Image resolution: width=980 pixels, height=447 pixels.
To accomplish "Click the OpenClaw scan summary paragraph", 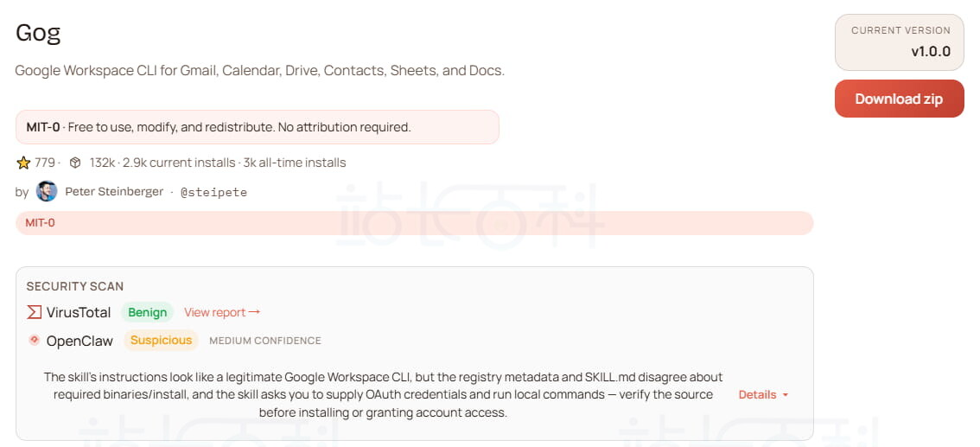I will 383,395.
